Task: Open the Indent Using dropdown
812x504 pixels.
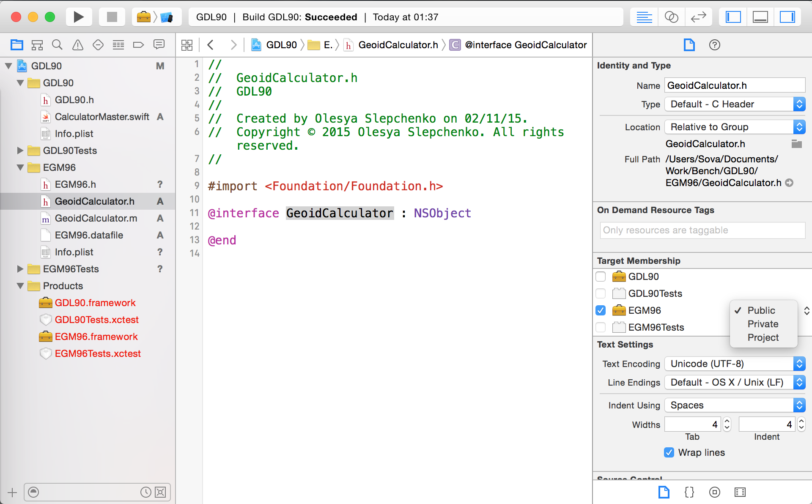Action: pos(735,405)
